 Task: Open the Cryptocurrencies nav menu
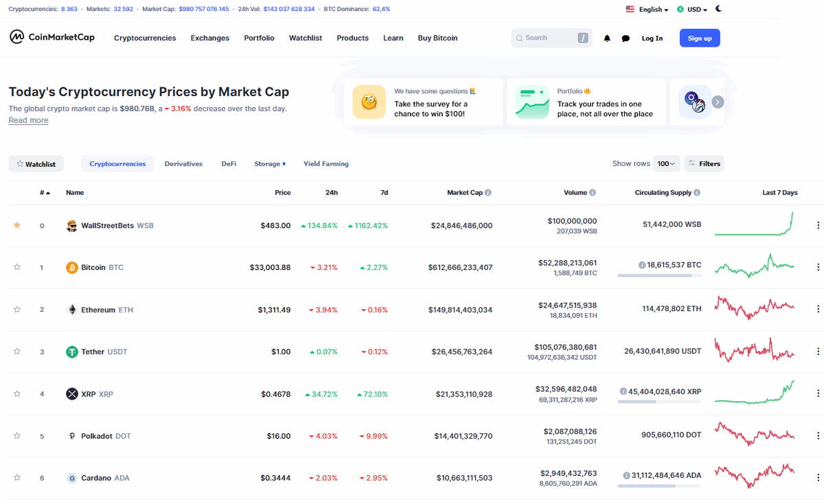coord(145,38)
